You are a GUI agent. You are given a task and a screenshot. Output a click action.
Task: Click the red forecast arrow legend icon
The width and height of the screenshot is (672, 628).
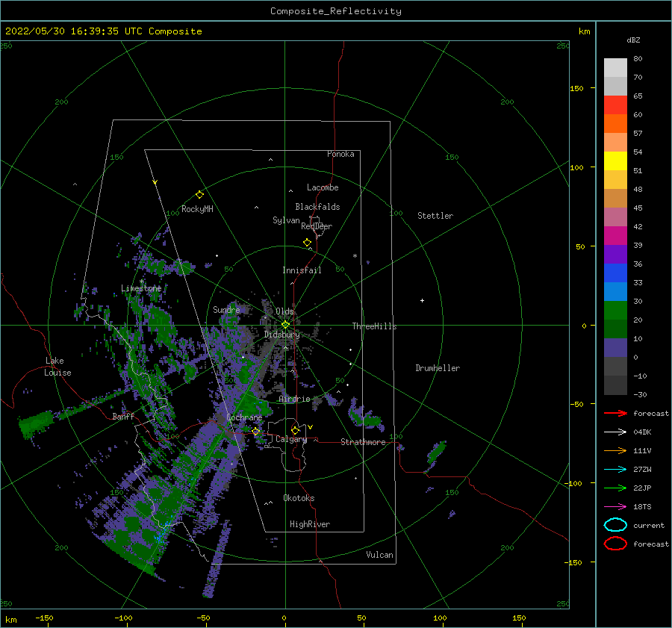coord(615,413)
